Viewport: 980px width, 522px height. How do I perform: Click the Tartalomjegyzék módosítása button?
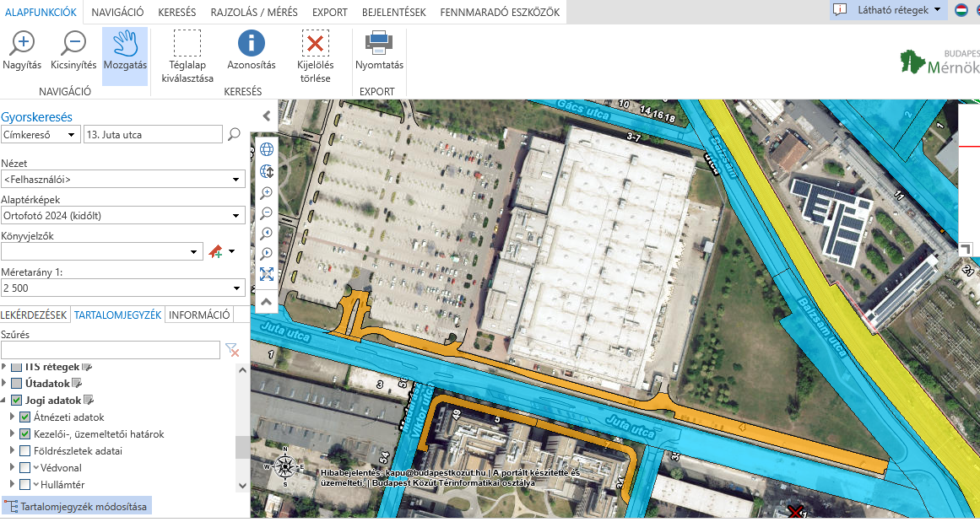click(77, 507)
